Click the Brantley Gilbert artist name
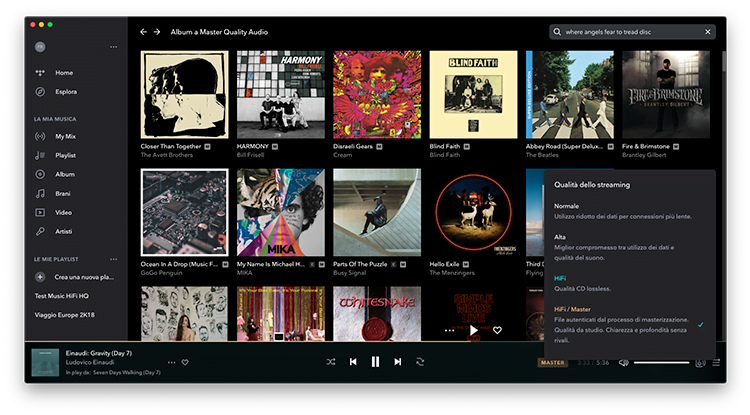Viewport: 750px width, 415px height. (x=644, y=155)
